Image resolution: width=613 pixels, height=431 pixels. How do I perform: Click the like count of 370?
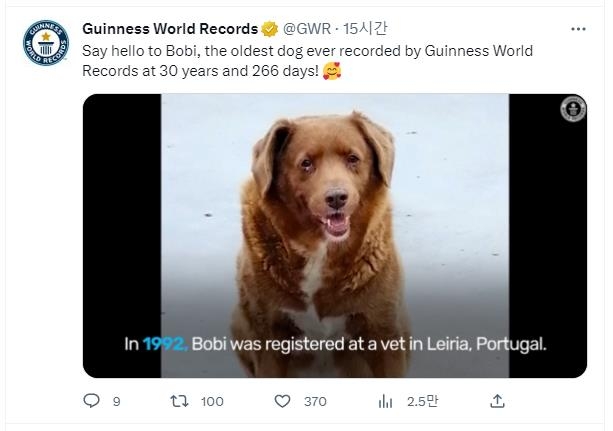click(x=315, y=401)
